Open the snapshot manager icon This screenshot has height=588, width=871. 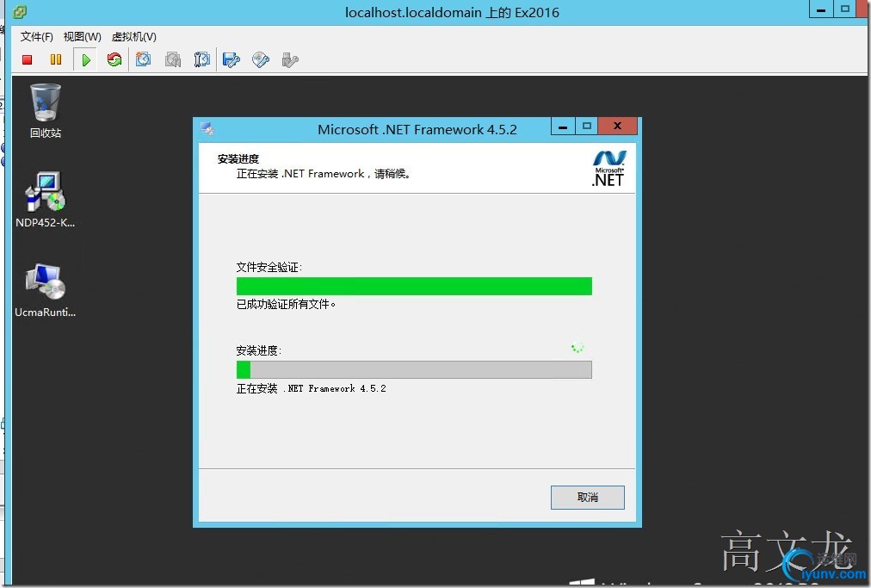[x=201, y=59]
